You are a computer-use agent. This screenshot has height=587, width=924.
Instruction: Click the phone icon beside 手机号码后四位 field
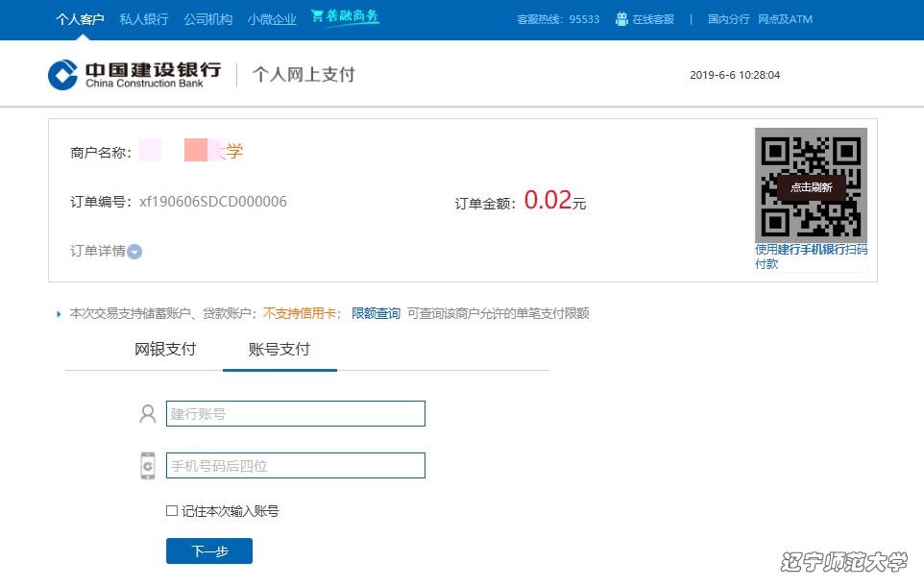click(147, 466)
